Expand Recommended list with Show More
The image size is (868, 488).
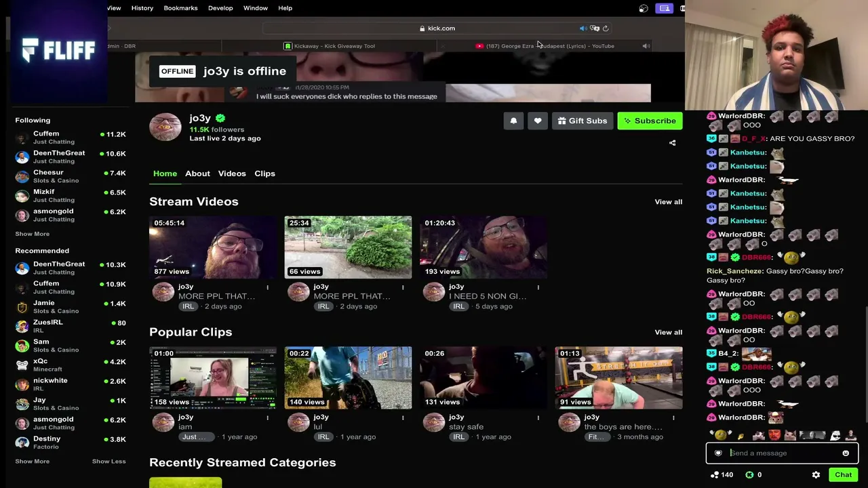(32, 462)
